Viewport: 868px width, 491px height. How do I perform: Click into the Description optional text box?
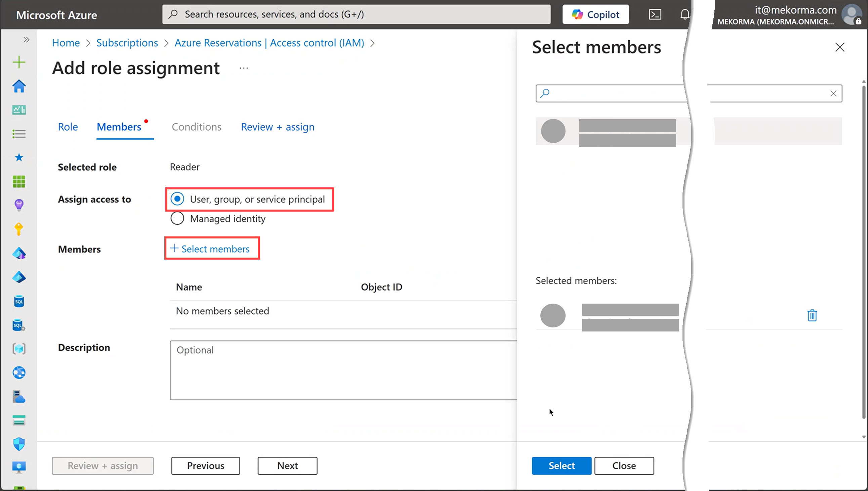(343, 370)
